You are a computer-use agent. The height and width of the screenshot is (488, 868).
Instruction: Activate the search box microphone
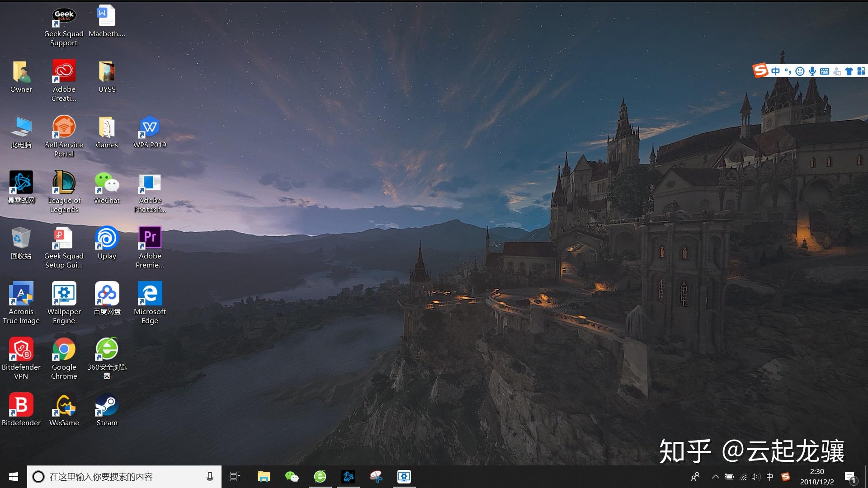(210, 477)
